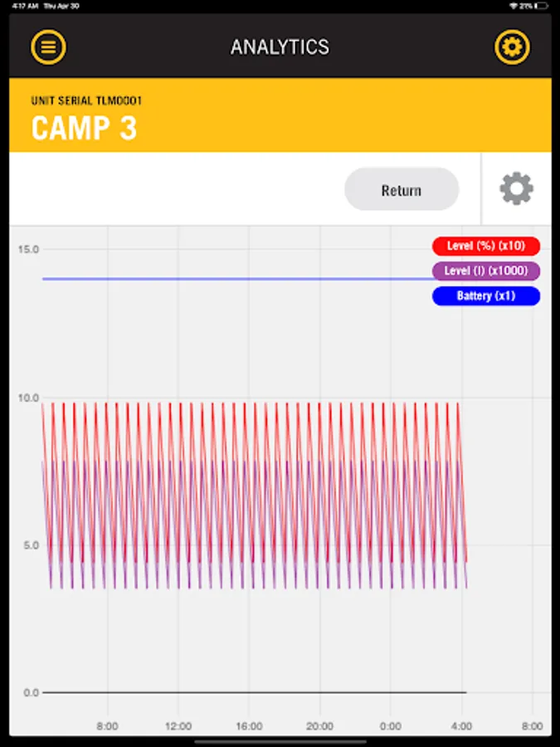
Task: Tap the ANALYTICS header title
Action: 280,47
